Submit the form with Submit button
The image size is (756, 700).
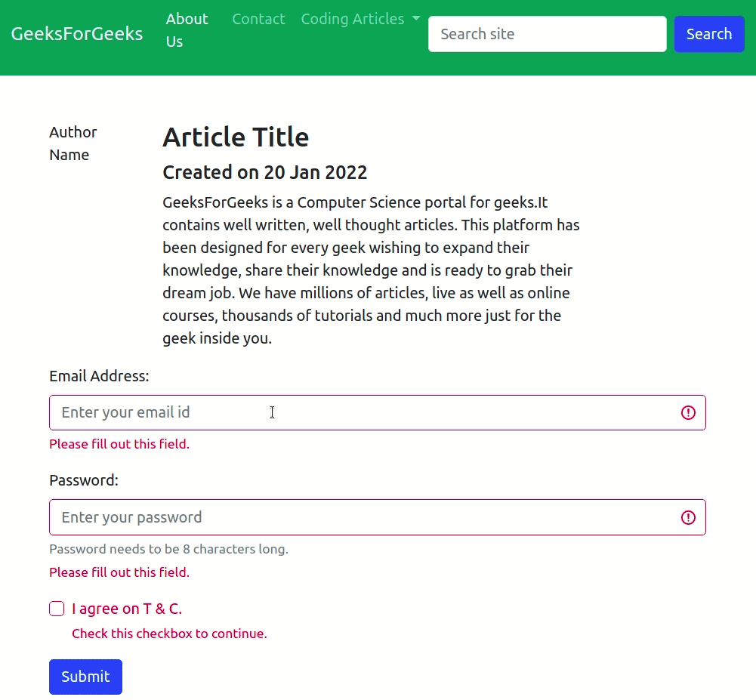85,677
